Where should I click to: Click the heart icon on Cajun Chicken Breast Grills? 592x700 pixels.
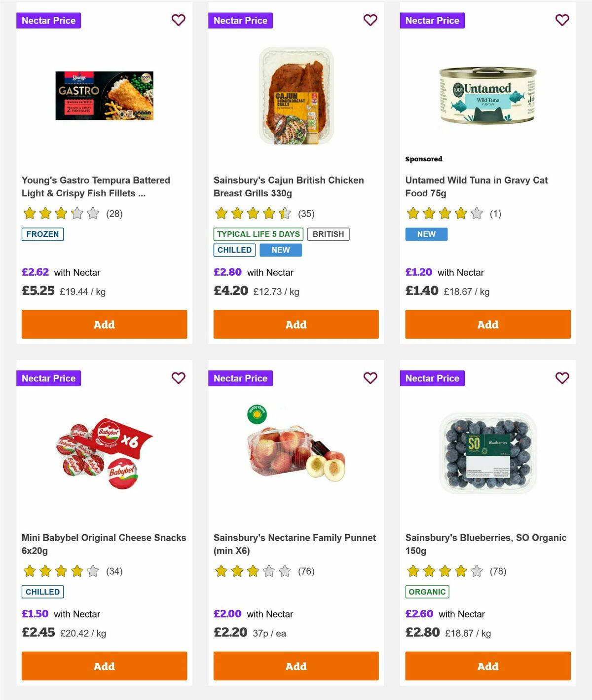click(370, 20)
